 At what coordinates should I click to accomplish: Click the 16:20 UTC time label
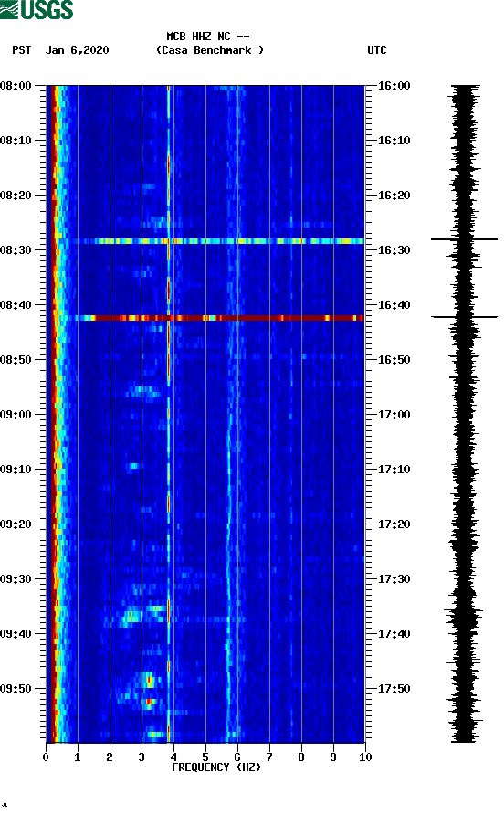(x=394, y=195)
